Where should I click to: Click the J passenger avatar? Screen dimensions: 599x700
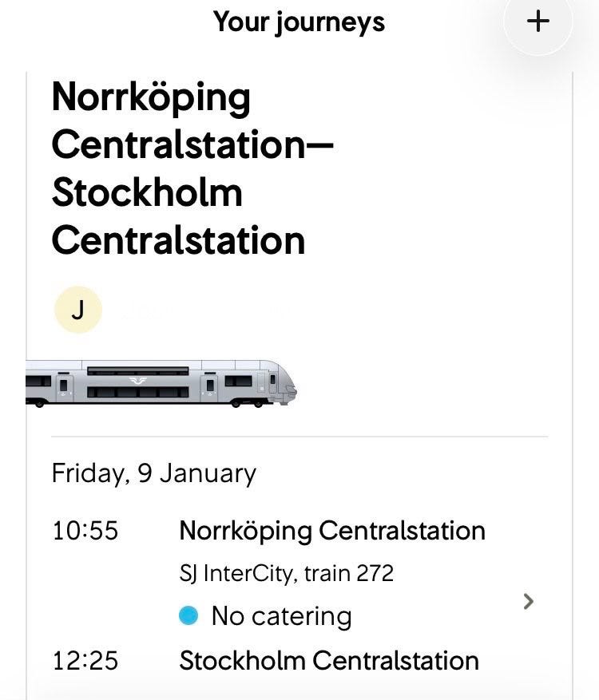pos(77,309)
